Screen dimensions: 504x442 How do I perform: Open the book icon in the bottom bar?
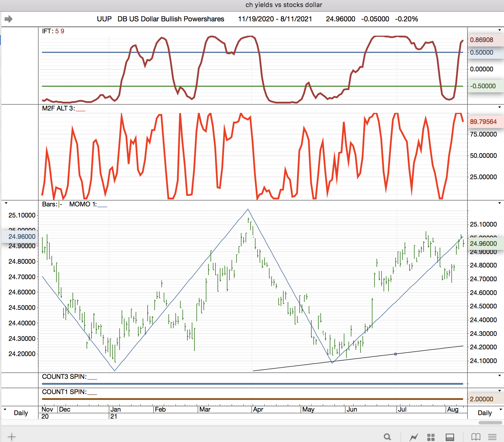point(476,437)
